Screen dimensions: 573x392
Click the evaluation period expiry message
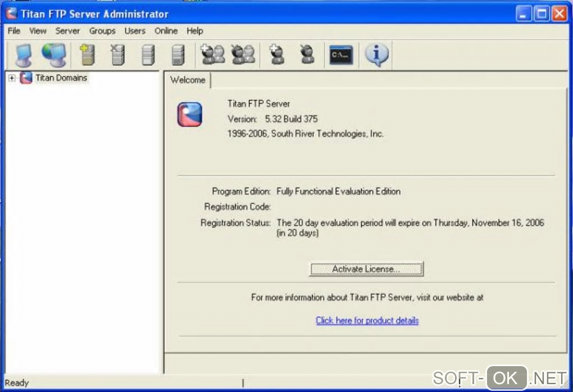pyautogui.click(x=410, y=227)
